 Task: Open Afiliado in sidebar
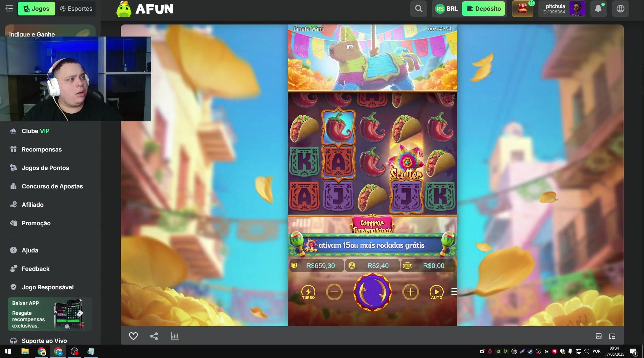[x=33, y=205]
